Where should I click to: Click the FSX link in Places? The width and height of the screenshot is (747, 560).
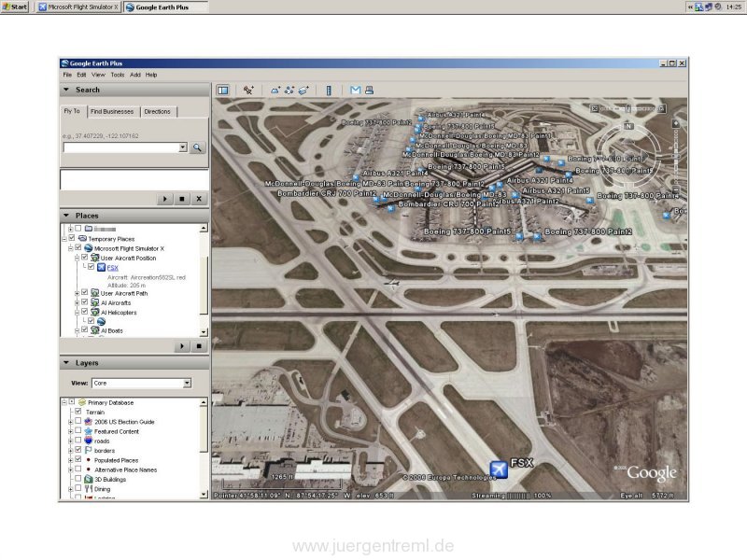(x=112, y=268)
